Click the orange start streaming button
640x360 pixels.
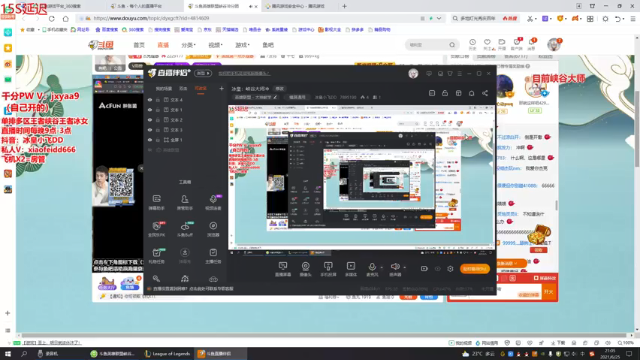coord(475,269)
